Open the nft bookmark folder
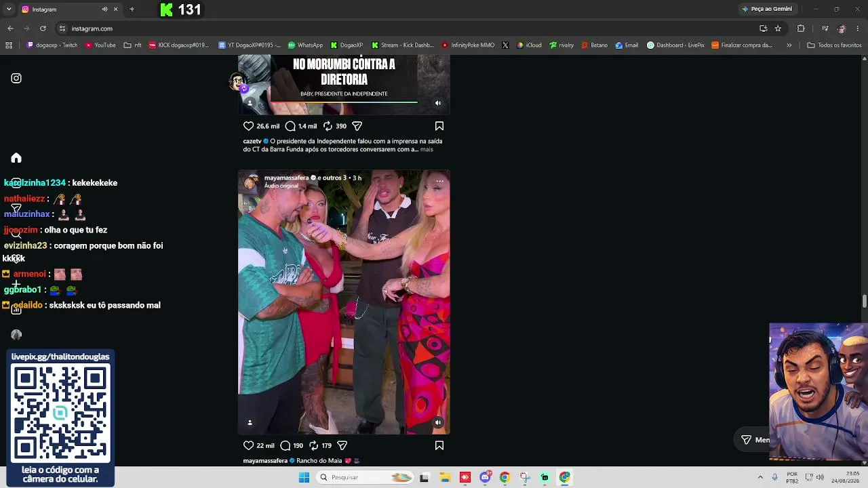The height and width of the screenshot is (488, 868). [x=133, y=45]
